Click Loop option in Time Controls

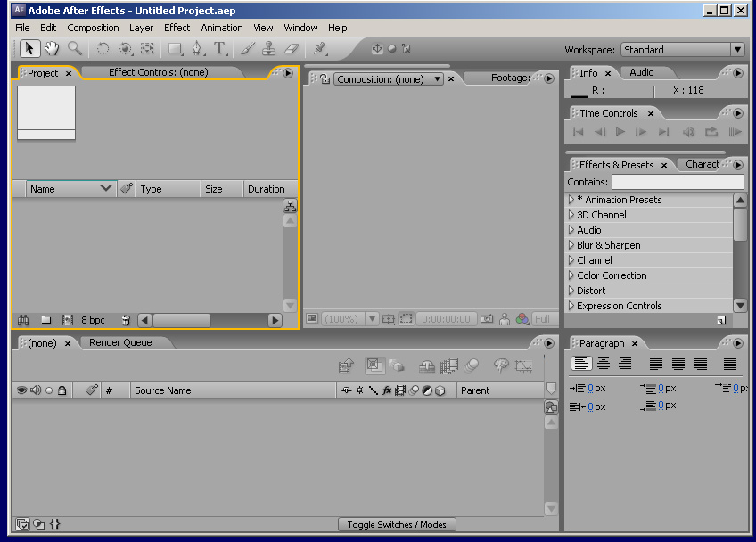click(x=711, y=132)
